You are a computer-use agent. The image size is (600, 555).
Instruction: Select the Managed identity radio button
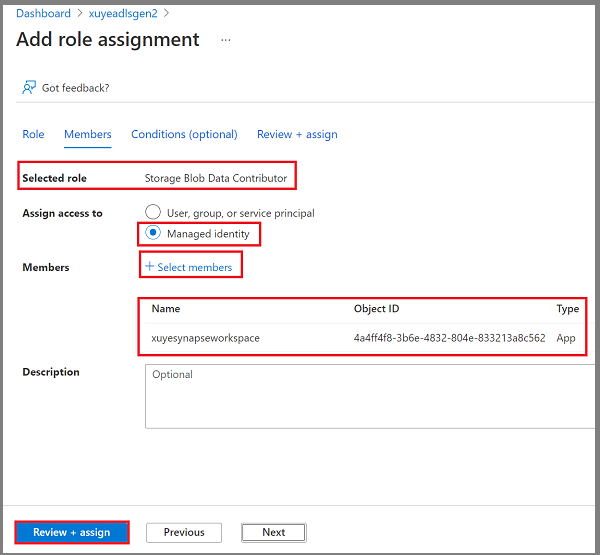153,233
